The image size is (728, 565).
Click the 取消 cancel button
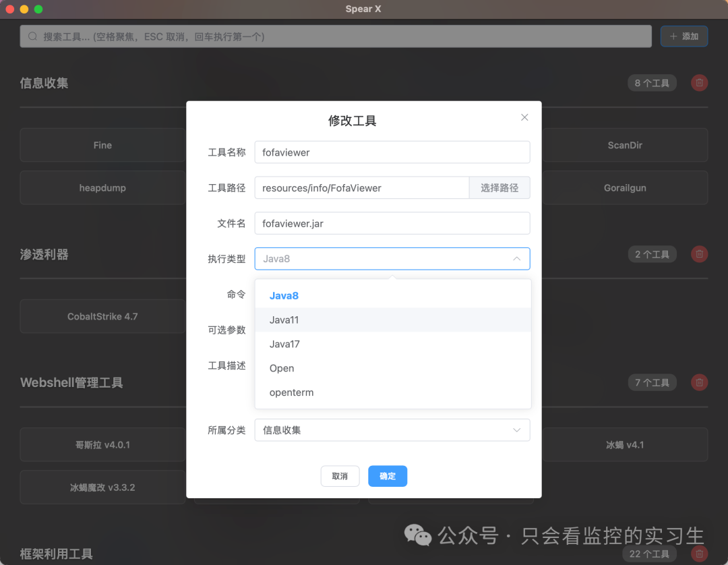(x=340, y=476)
